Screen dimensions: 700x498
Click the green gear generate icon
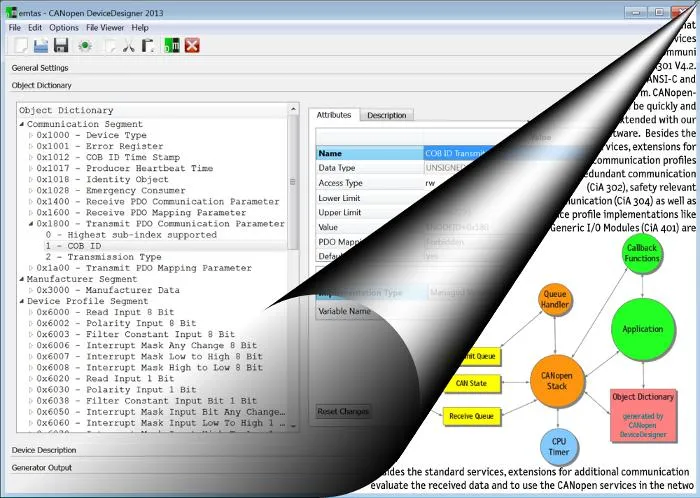click(85, 46)
